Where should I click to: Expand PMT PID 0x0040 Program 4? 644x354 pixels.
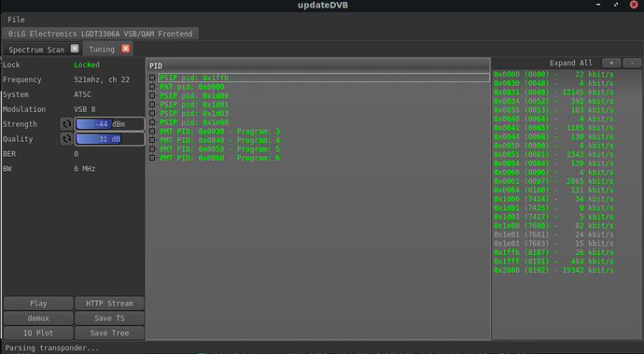coord(152,140)
